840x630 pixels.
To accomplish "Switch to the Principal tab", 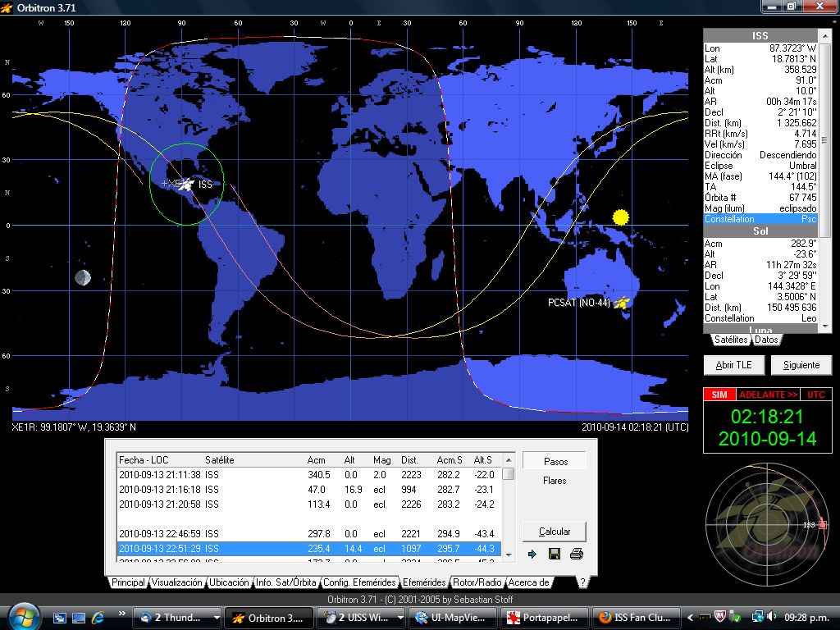I will tap(128, 582).
